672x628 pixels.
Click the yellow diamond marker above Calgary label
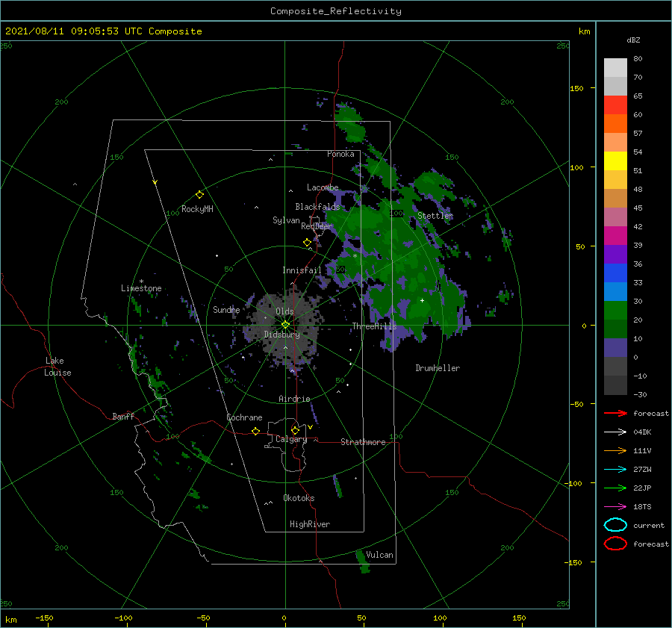point(295,430)
